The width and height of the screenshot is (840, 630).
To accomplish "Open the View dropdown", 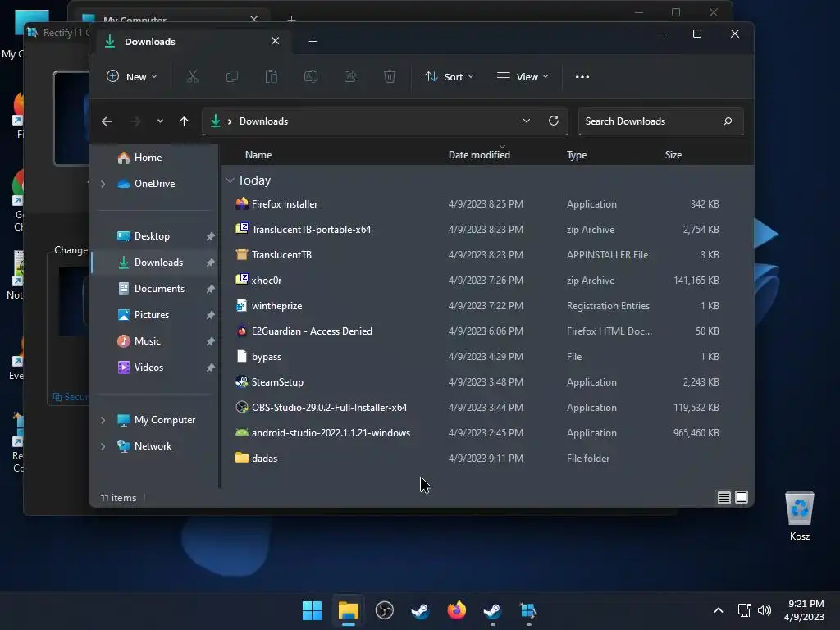I will [523, 76].
